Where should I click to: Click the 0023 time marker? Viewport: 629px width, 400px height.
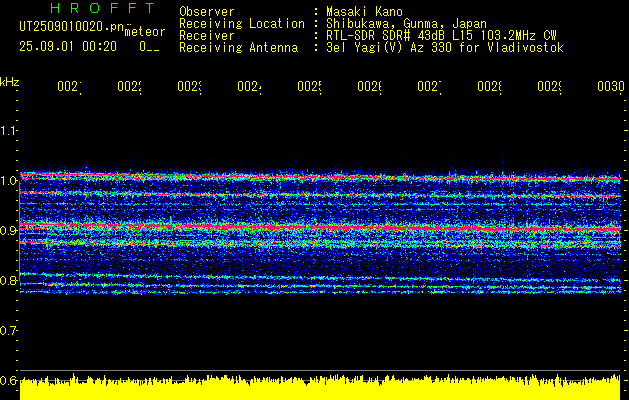[189, 86]
